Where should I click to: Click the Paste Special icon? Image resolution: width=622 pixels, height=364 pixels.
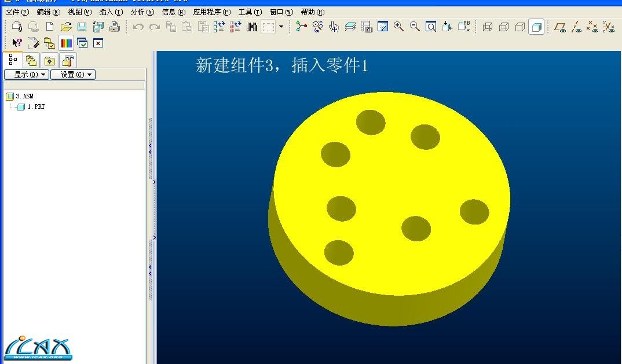(x=203, y=27)
